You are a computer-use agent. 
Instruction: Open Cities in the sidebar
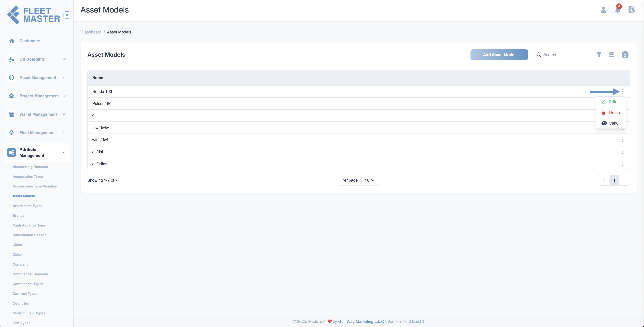(17, 245)
